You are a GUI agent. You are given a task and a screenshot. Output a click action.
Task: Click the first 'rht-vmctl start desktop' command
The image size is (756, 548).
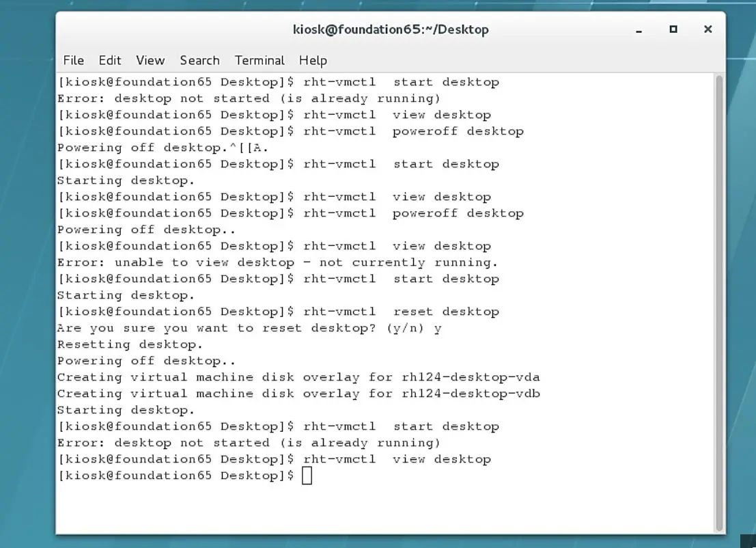pos(401,82)
